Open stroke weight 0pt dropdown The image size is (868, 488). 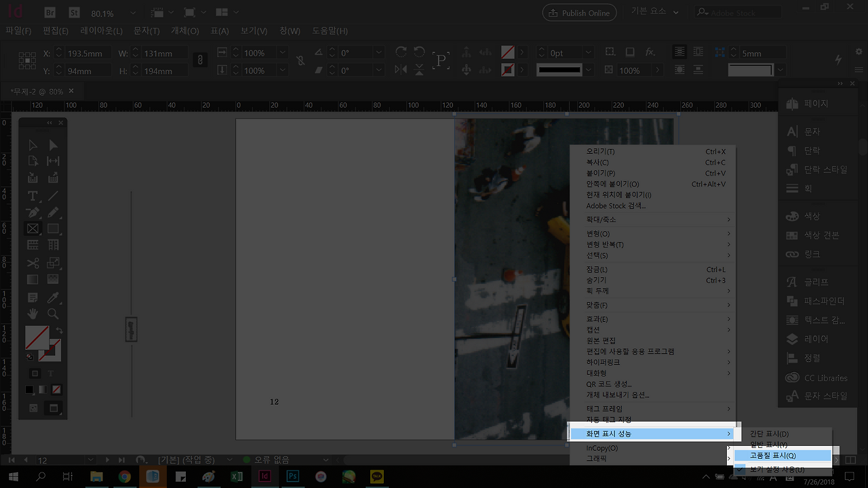click(587, 53)
